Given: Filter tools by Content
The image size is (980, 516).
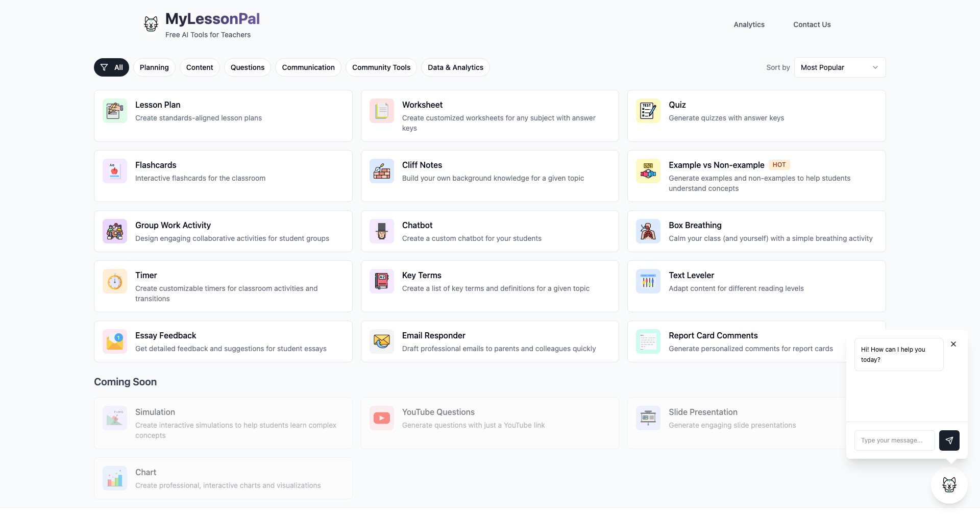Looking at the screenshot, I should [200, 67].
